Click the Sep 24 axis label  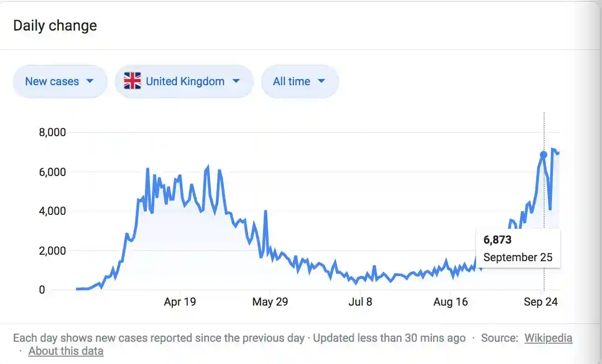point(540,302)
